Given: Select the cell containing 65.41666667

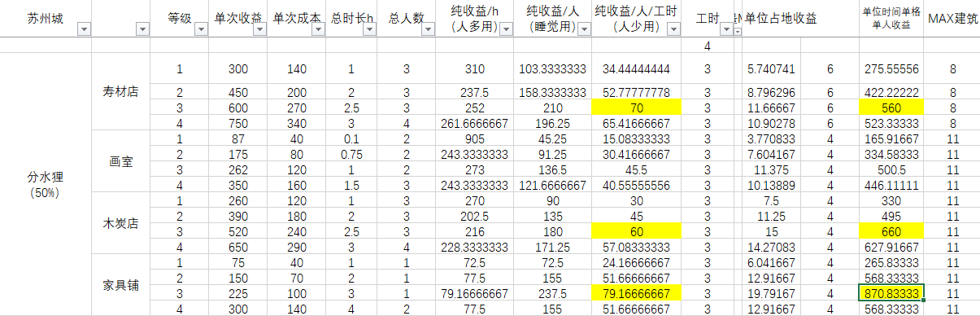Looking at the screenshot, I should [637, 122].
